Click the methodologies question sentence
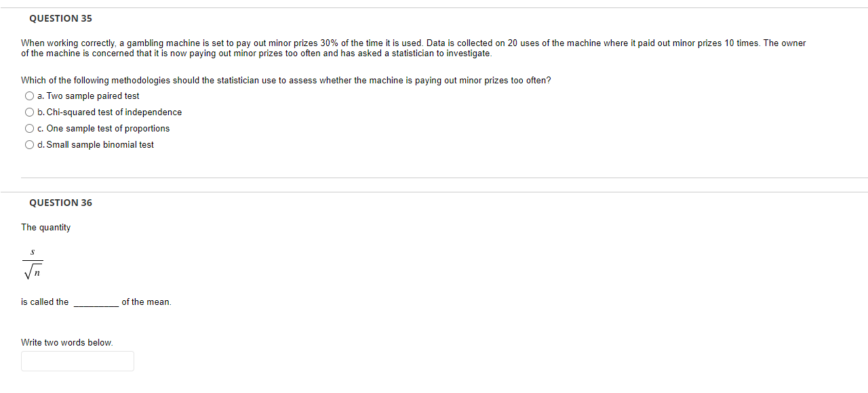The width and height of the screenshot is (868, 393). click(x=285, y=80)
